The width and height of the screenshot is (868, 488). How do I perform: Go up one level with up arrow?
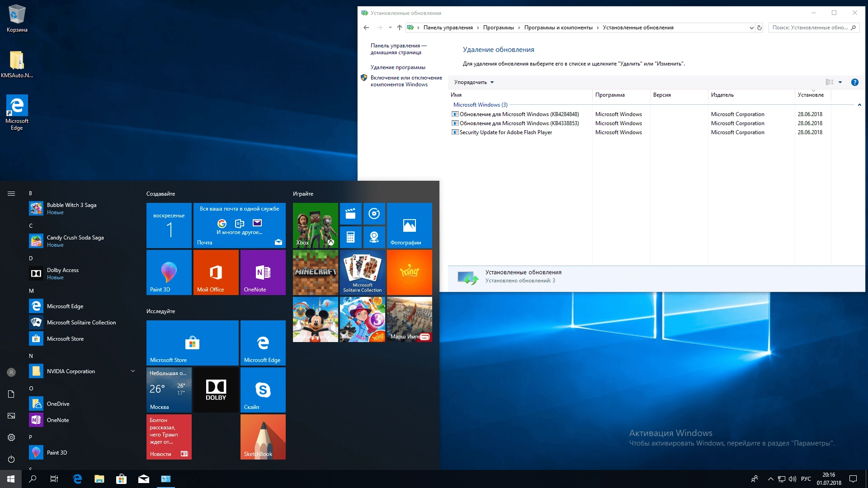[x=400, y=28]
